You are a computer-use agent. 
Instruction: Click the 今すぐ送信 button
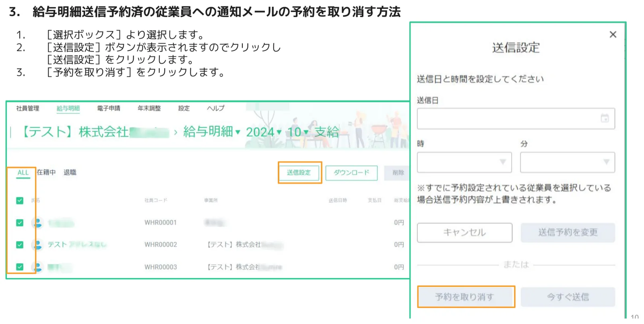[568, 297]
